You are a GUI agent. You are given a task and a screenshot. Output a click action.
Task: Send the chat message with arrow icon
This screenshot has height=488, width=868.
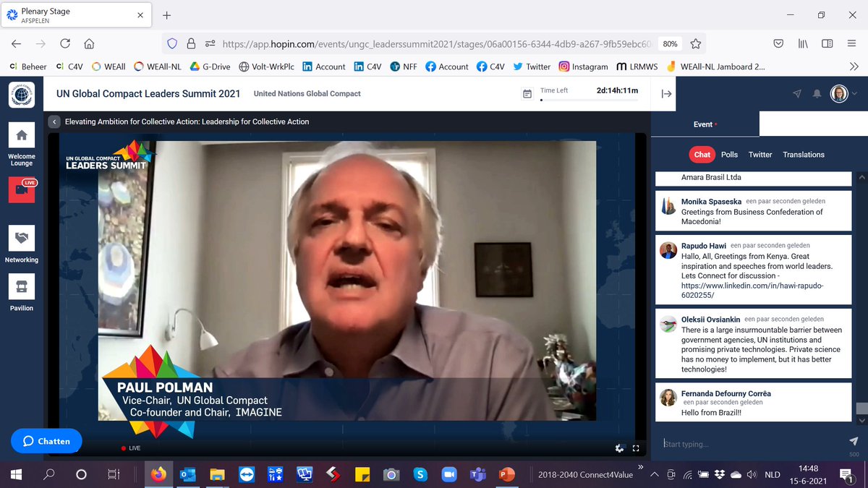[x=853, y=441]
